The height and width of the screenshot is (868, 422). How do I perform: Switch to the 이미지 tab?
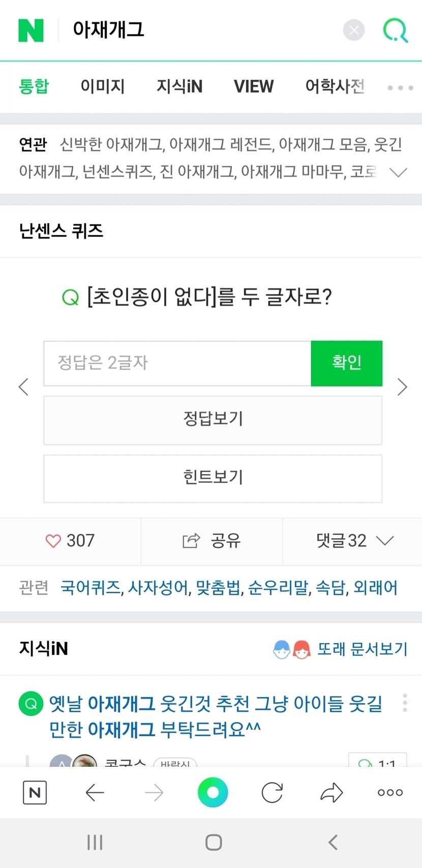103,86
